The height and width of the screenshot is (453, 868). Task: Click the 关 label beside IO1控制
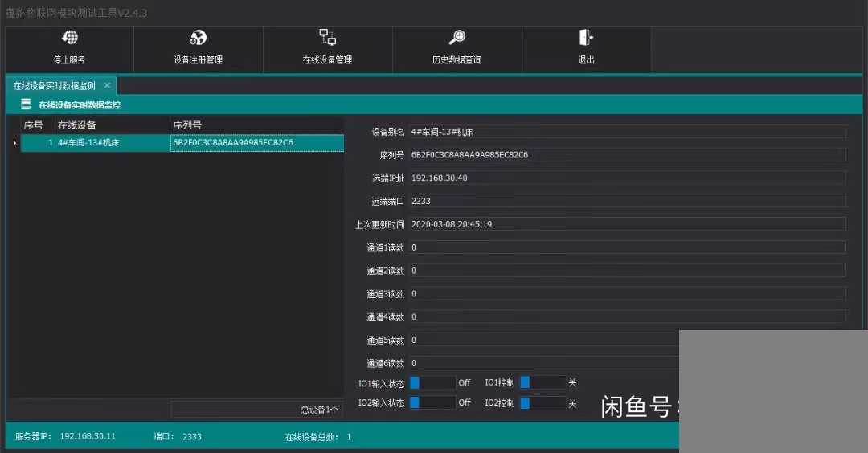coord(572,383)
